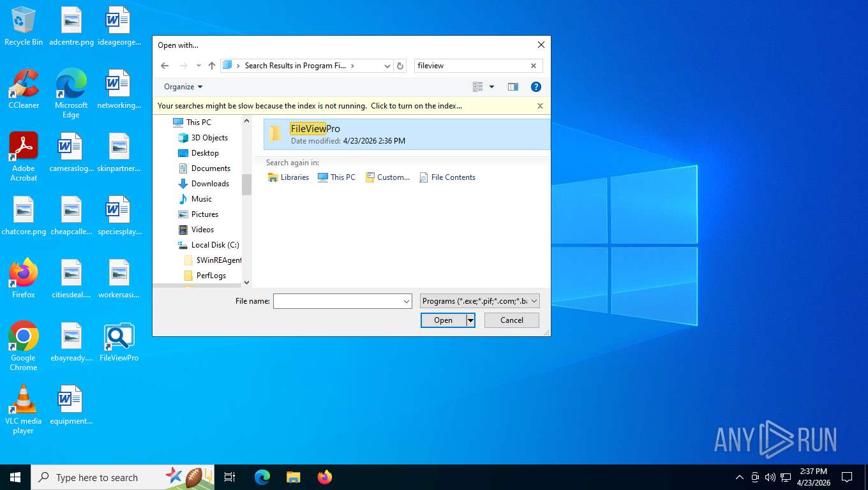This screenshot has height=490, width=868.
Task: Launch Edge from the taskbar
Action: pyautogui.click(x=262, y=477)
